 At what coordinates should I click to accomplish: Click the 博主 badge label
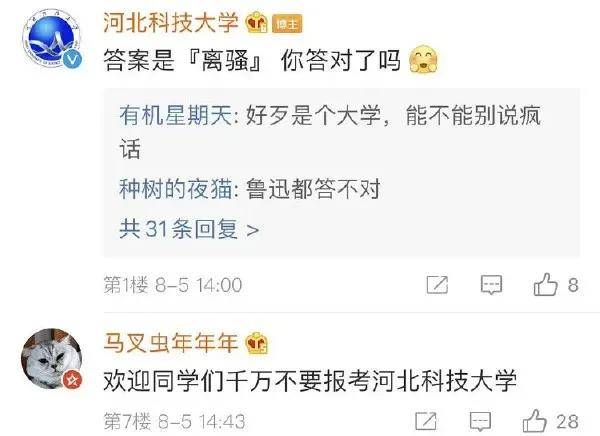click(287, 24)
